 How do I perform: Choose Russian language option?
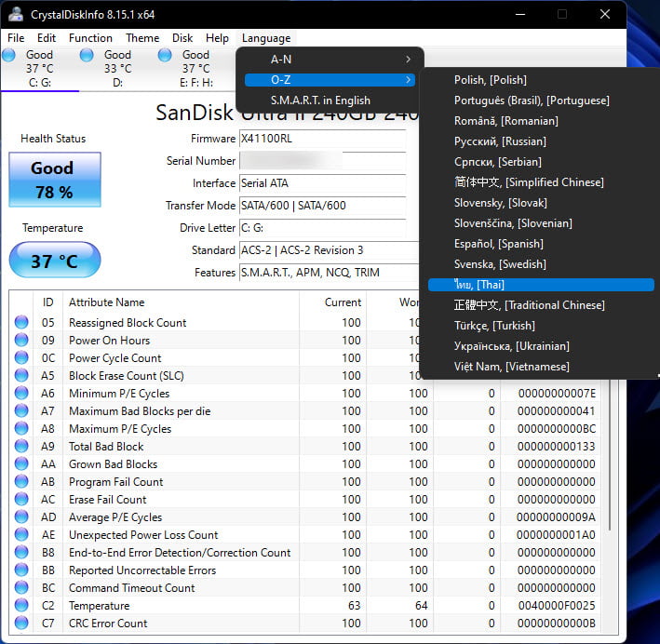[541, 141]
